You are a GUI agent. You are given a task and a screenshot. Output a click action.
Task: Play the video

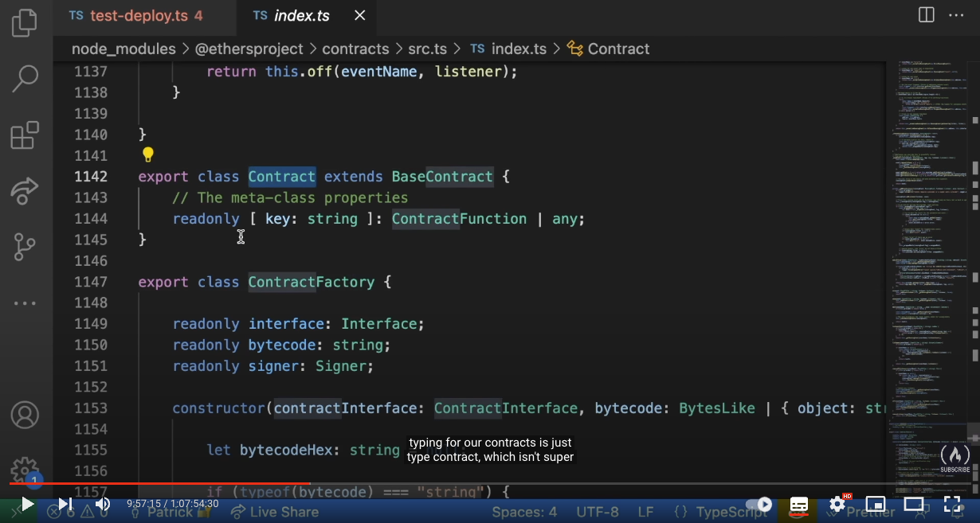[x=27, y=504]
